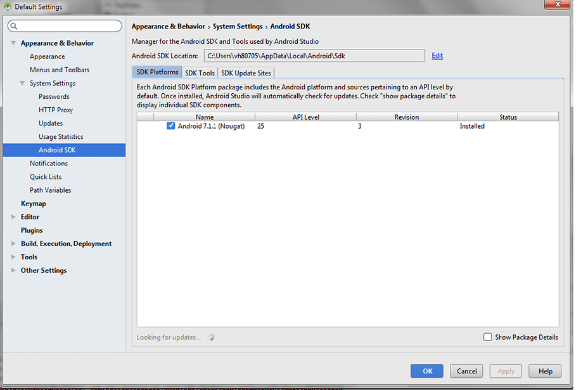Open Usage Statistics settings
This screenshot has height=390, width=588.
pyautogui.click(x=61, y=136)
